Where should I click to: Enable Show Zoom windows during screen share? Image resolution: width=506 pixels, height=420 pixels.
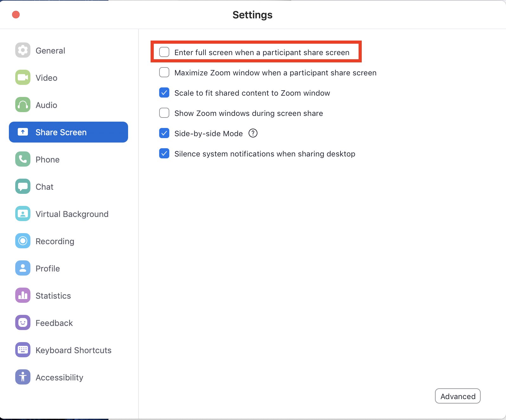164,113
